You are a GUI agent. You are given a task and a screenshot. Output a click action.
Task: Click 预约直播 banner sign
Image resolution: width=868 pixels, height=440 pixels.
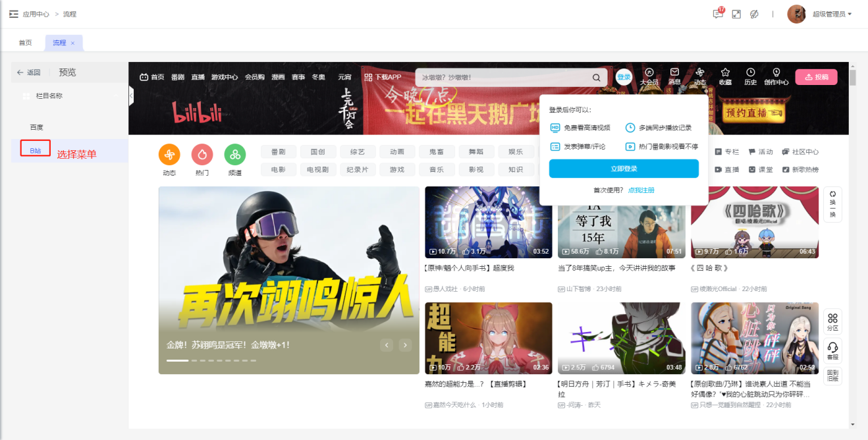pyautogui.click(x=755, y=113)
